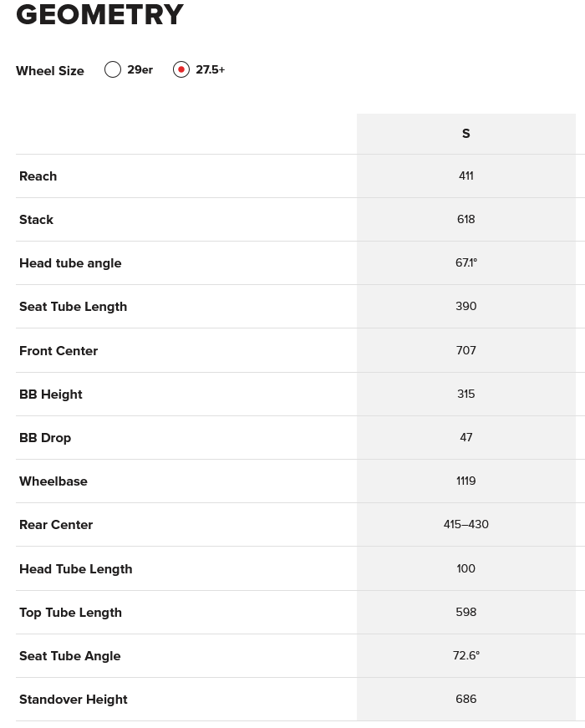Click the Top Tube Length row label
Viewport: 585px width, 728px height.
pyautogui.click(x=70, y=613)
